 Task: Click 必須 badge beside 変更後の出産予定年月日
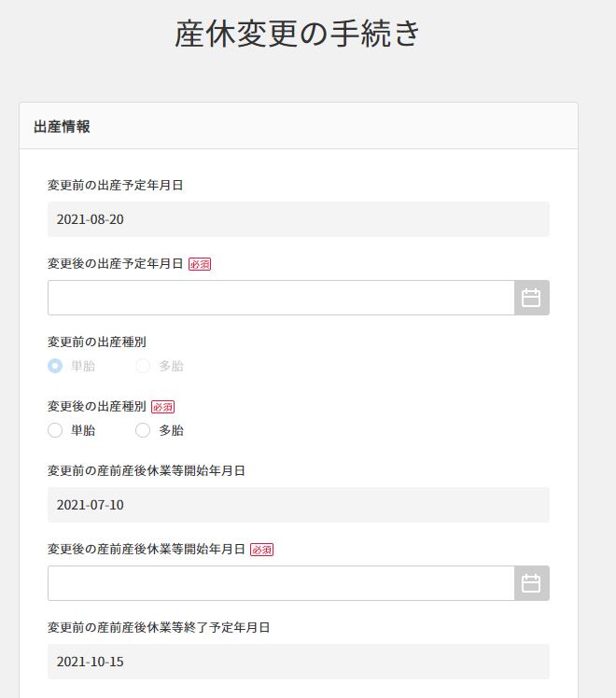point(200,264)
